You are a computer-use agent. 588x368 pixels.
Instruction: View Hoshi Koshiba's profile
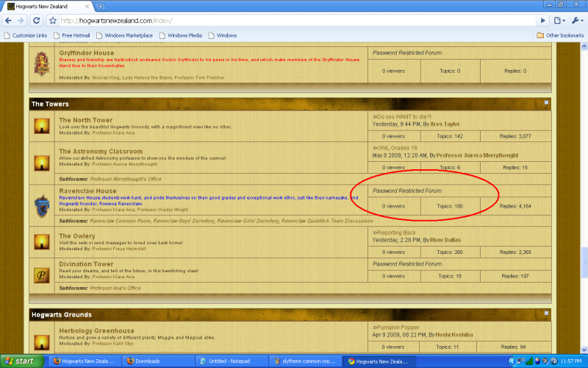(x=454, y=335)
